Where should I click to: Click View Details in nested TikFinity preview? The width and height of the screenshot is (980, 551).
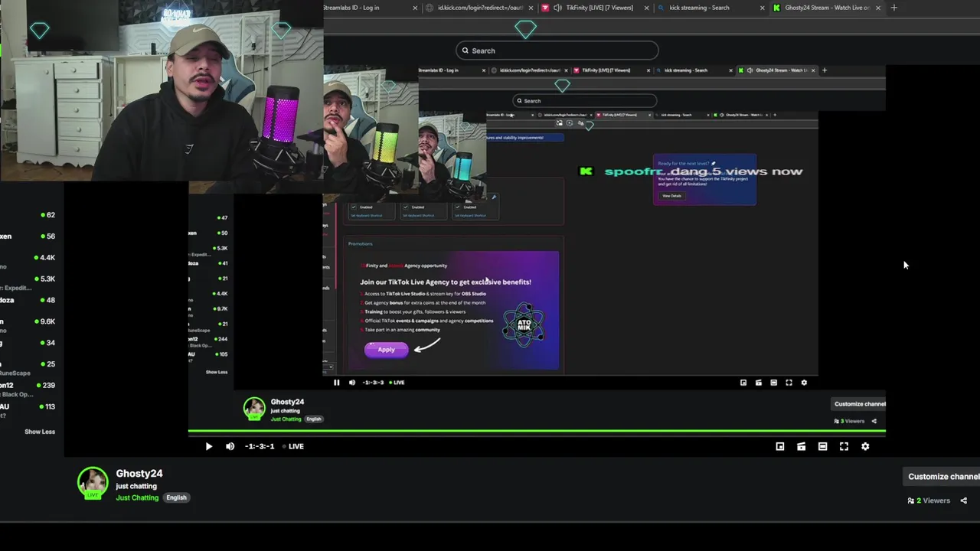[671, 196]
